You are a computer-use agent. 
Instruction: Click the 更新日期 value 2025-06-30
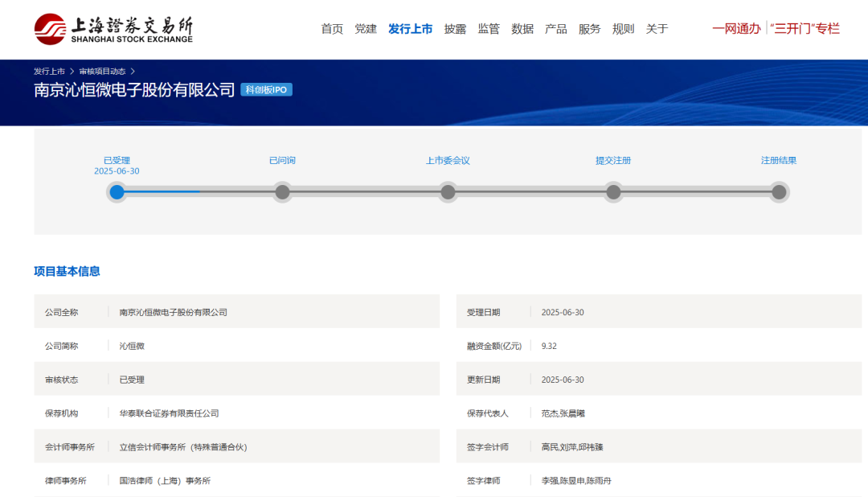tap(563, 380)
